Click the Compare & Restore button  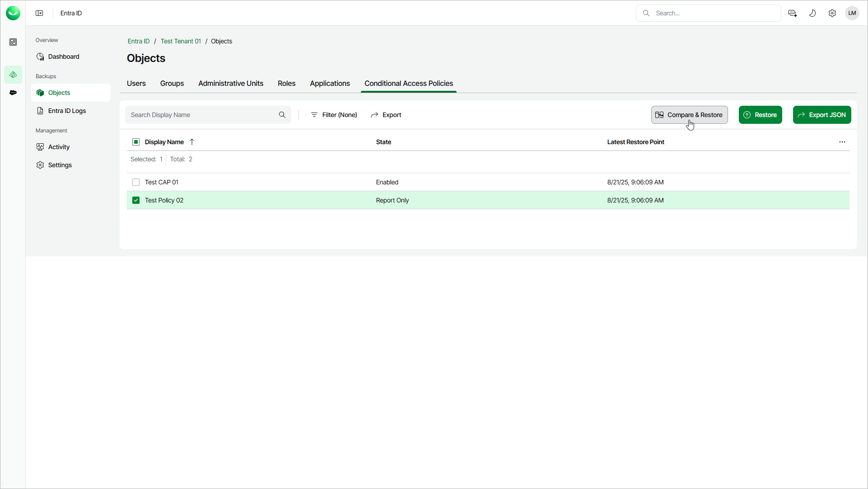coord(689,115)
